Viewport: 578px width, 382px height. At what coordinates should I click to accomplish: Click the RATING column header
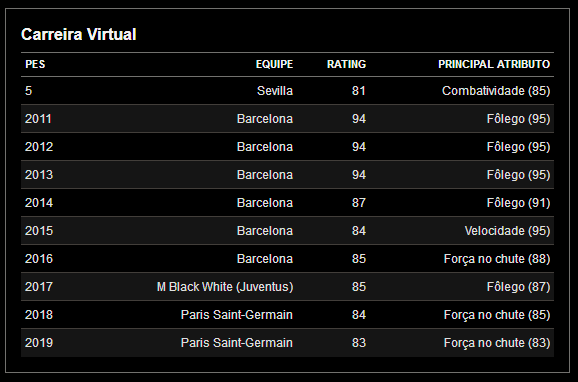[x=346, y=64]
